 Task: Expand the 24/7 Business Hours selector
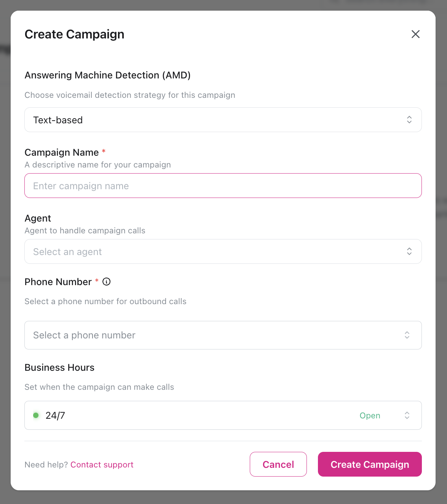coord(223,415)
